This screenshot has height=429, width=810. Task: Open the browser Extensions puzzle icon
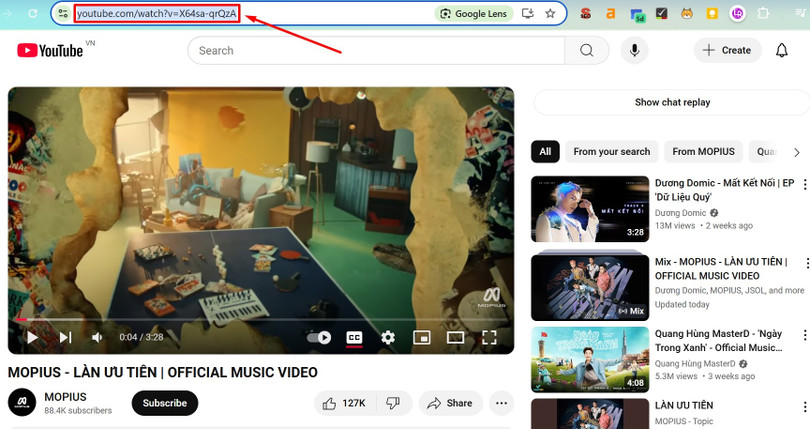click(x=763, y=14)
